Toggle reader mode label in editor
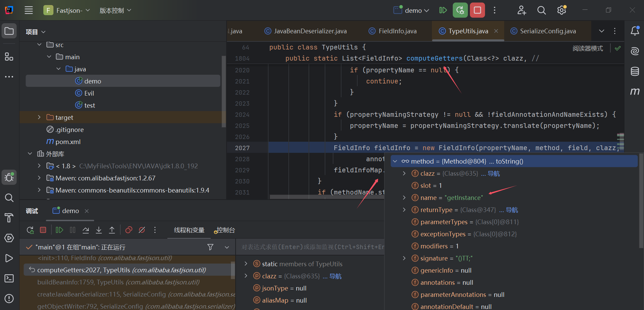644x310 pixels. 588,48
